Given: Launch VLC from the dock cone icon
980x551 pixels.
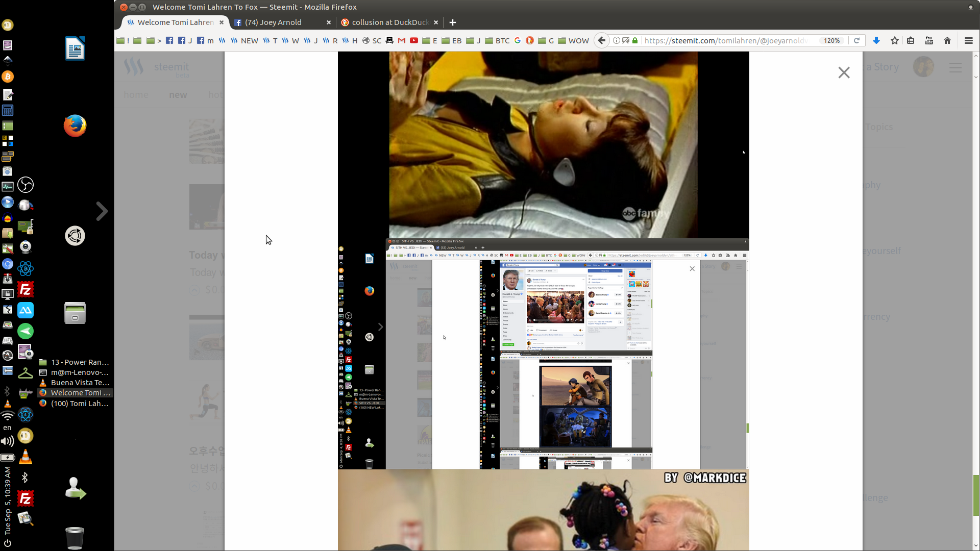Looking at the screenshot, I should tap(26, 457).
